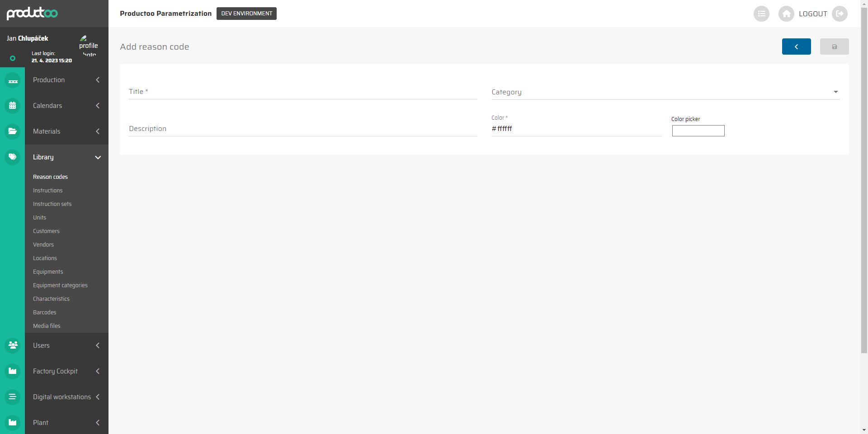Open the home icon in header
The image size is (868, 434).
tap(786, 14)
